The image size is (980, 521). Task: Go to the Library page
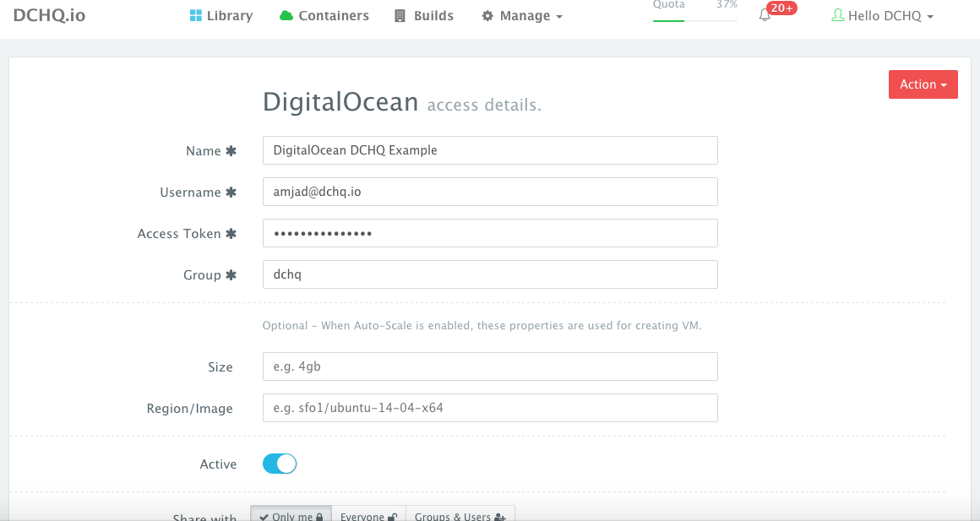[x=221, y=15]
